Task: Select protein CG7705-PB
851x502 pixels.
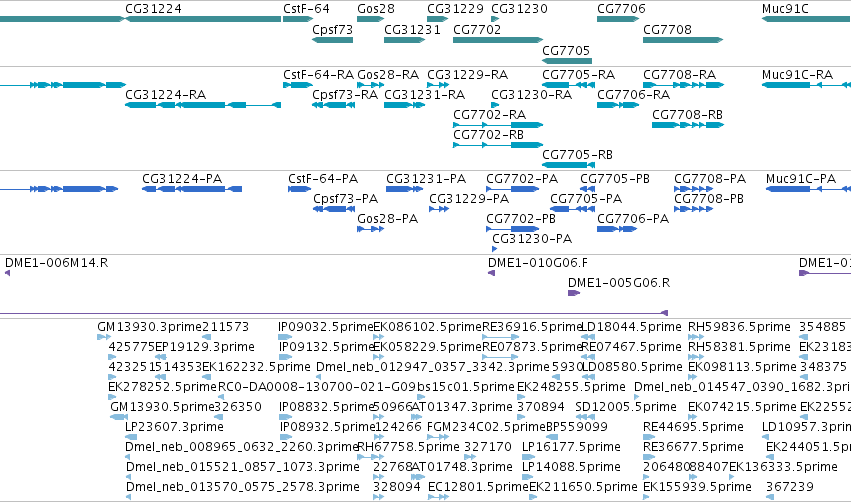Action: point(614,179)
